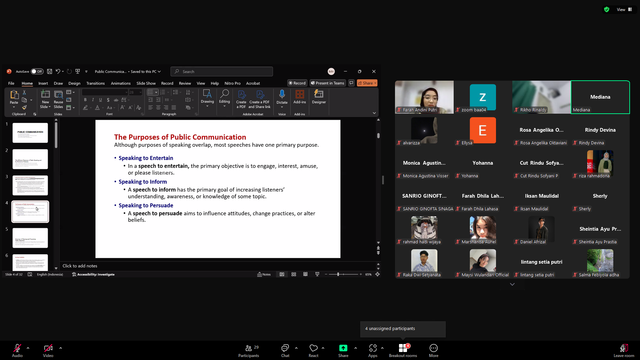Viewport: 640px width, 360px height.
Task: Toggle text Shadow formatting
Action: 108,100
